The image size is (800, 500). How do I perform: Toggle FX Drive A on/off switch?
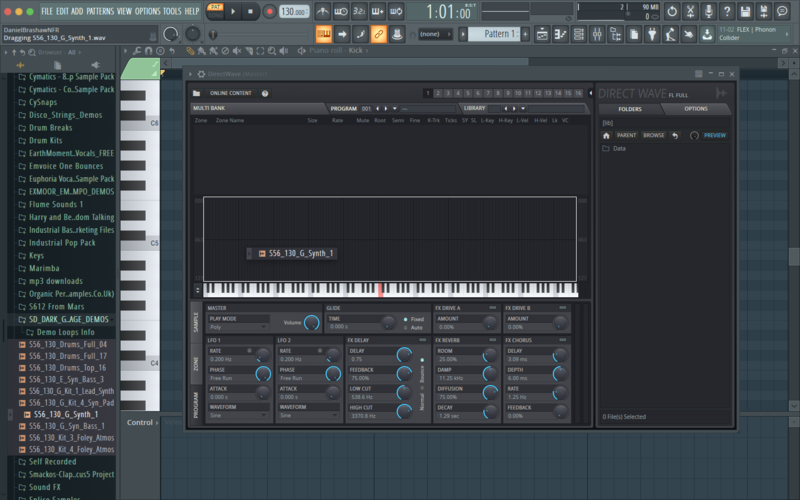pos(492,308)
